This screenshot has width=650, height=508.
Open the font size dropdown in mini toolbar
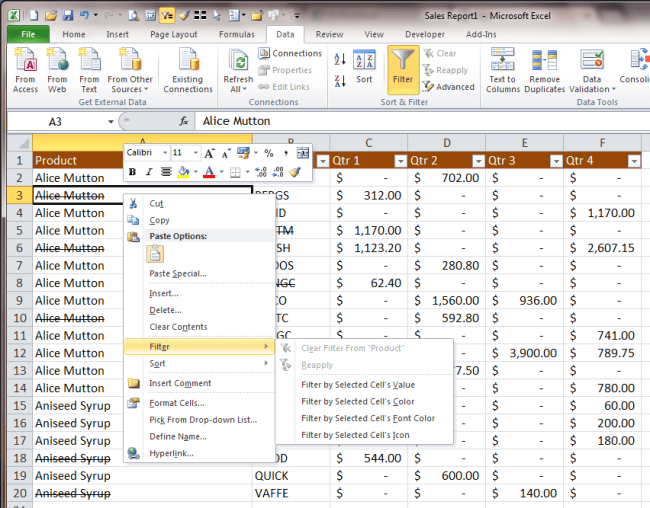[193, 153]
